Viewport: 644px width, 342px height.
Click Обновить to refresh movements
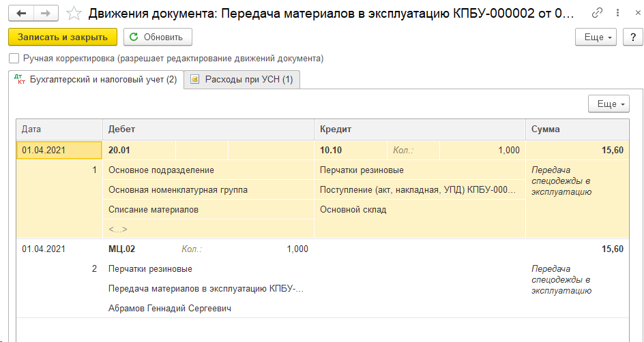tap(158, 37)
